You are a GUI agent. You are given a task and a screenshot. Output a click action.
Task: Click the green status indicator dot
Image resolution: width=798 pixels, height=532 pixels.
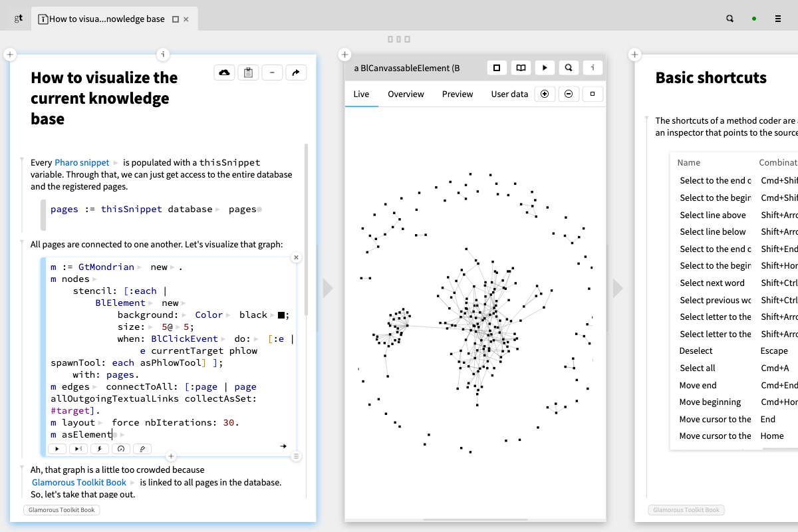pyautogui.click(x=754, y=19)
